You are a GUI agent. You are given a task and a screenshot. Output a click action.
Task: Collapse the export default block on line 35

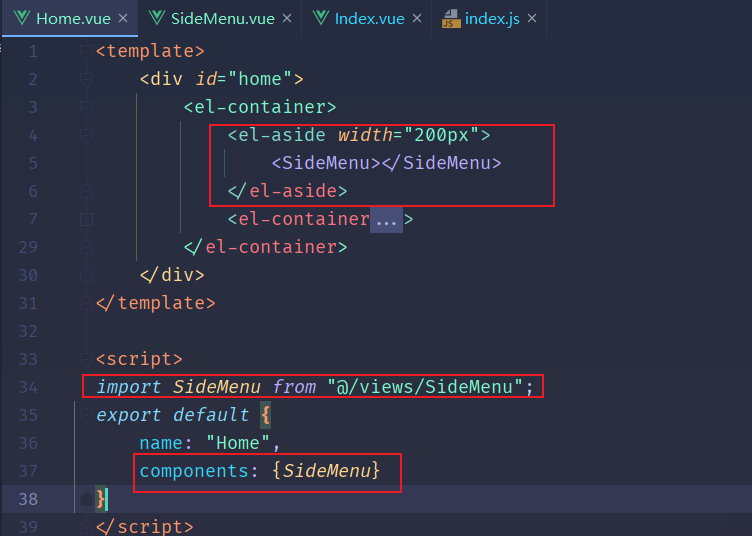pos(86,415)
